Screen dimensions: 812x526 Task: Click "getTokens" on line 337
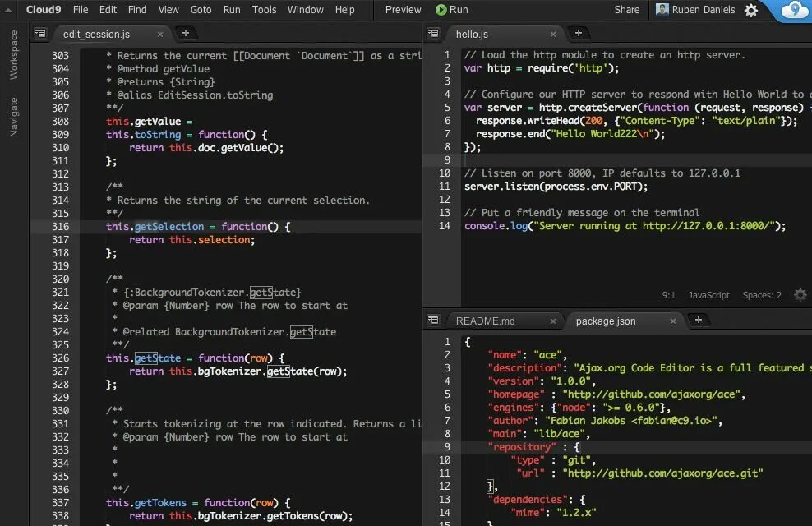[x=160, y=502]
